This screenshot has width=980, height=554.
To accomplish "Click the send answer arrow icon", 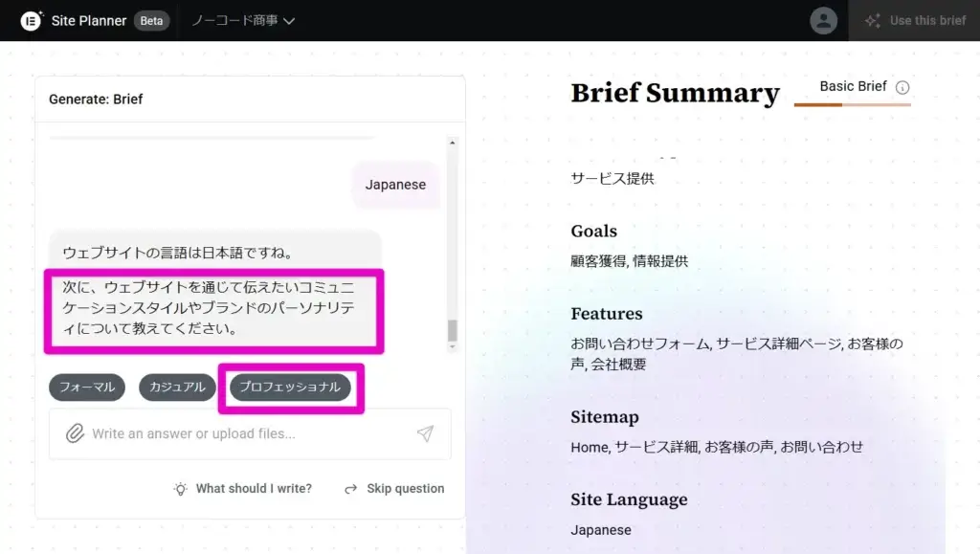I will point(425,433).
